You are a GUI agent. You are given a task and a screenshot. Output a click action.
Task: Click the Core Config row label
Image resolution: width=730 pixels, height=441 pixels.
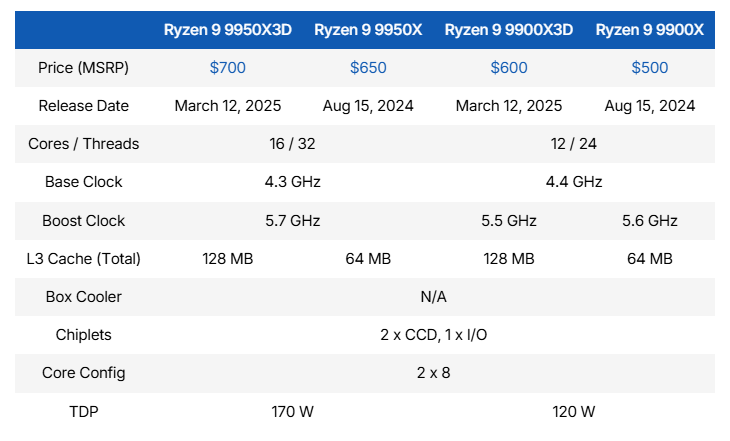(x=83, y=373)
